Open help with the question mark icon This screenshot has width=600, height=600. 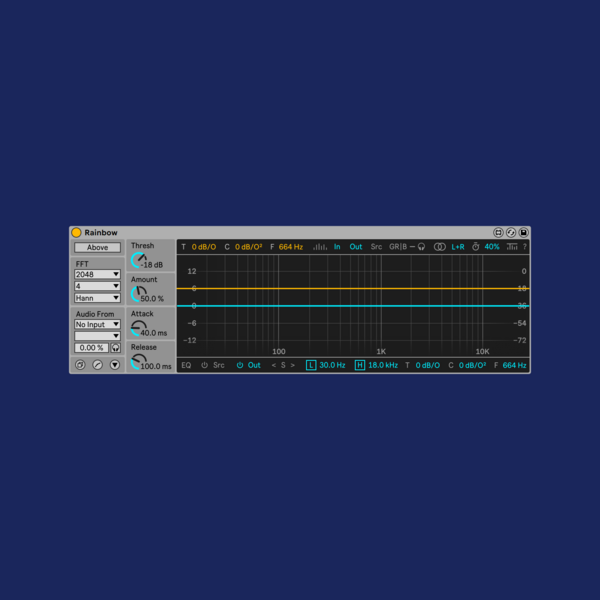(525, 247)
